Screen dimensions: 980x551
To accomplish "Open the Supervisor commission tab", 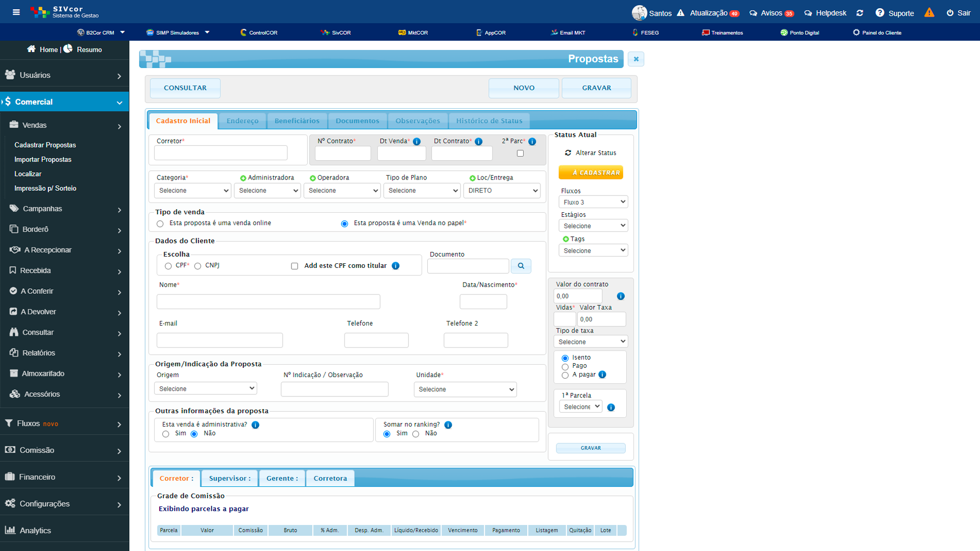I will click(x=230, y=479).
